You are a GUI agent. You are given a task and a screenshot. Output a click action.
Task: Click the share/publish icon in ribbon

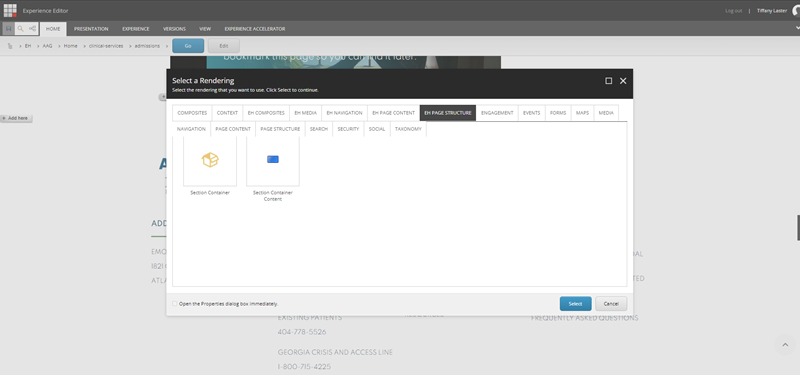(x=32, y=29)
